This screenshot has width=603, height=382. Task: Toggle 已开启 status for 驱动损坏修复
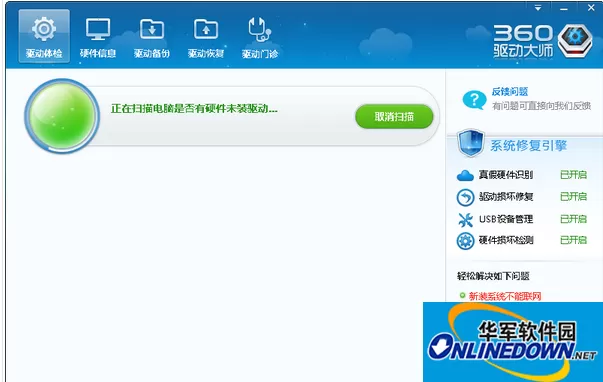[x=573, y=197]
